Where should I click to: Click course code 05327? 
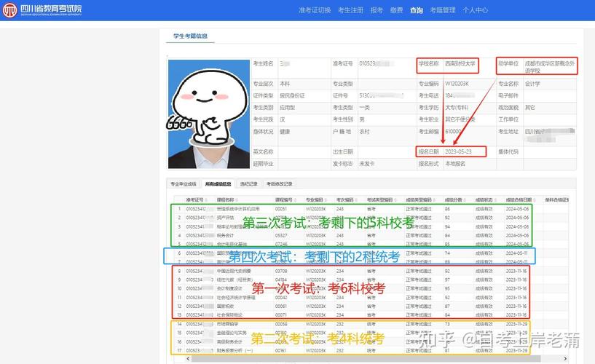pyautogui.click(x=281, y=235)
